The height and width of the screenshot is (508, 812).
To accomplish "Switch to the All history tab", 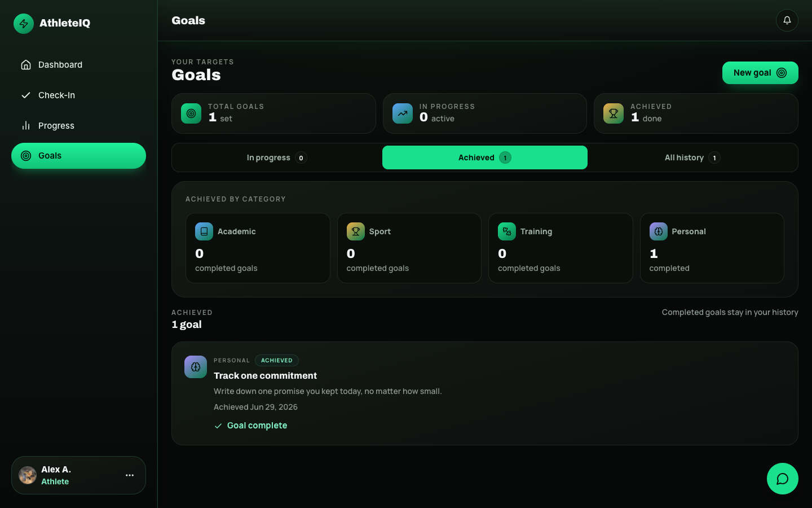I will click(x=692, y=157).
